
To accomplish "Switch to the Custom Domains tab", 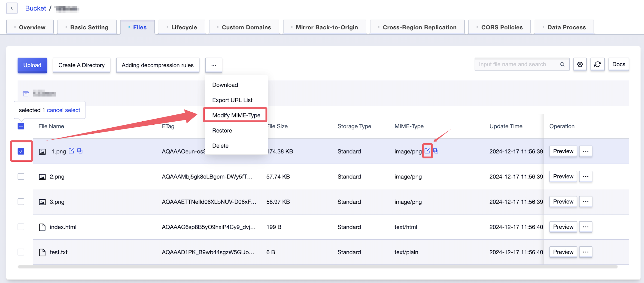I will [244, 27].
